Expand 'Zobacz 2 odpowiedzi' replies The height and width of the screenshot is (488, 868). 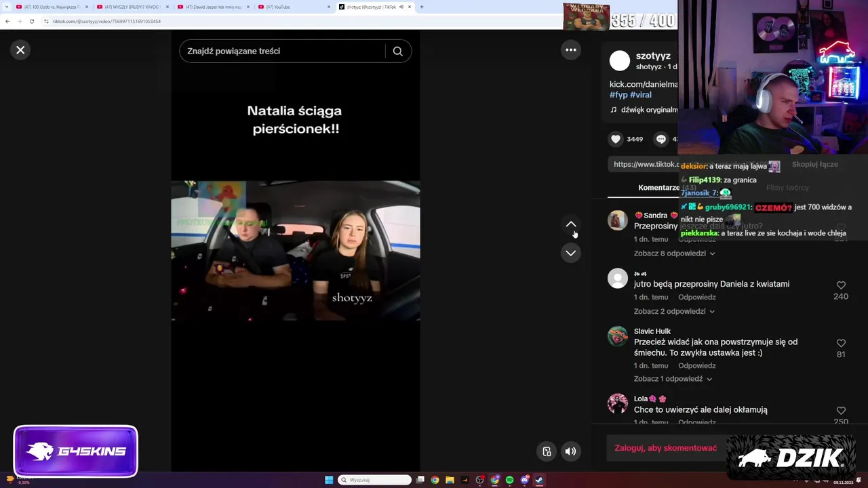(674, 311)
